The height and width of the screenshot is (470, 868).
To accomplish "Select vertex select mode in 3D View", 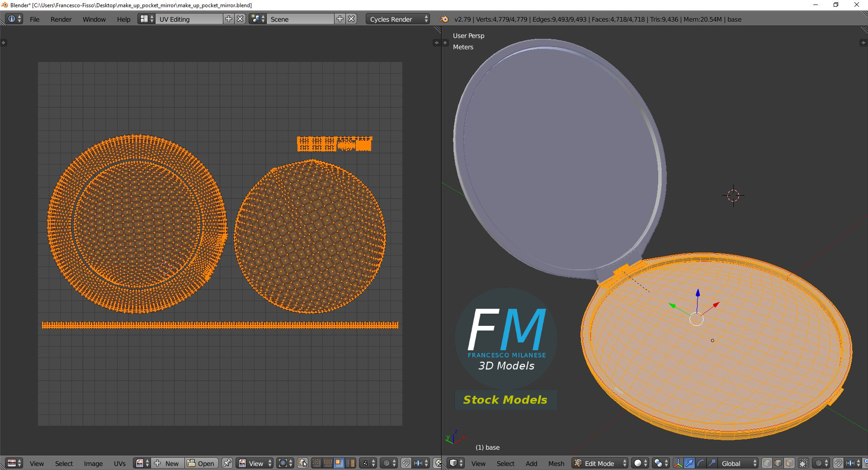I will (x=767, y=463).
